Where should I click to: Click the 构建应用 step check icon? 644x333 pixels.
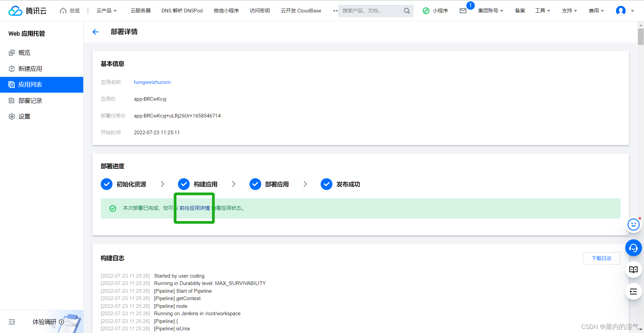[184, 184]
